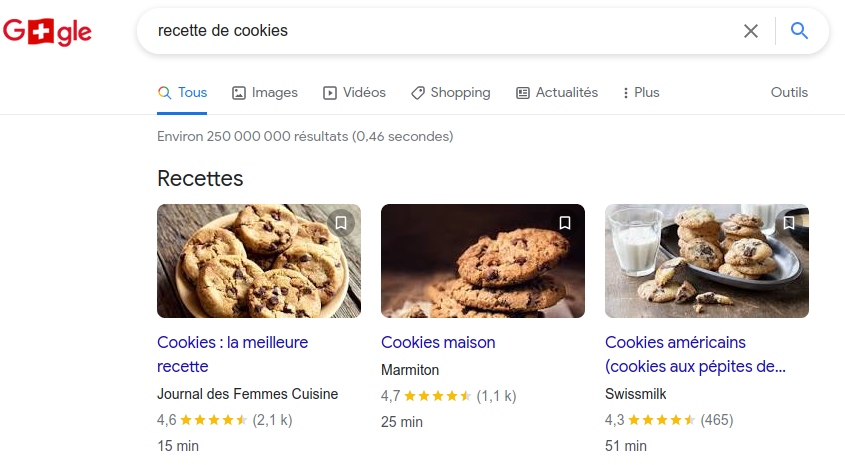Viewport: 845px width, 465px height.
Task: Click the Google logo
Action: 47,32
